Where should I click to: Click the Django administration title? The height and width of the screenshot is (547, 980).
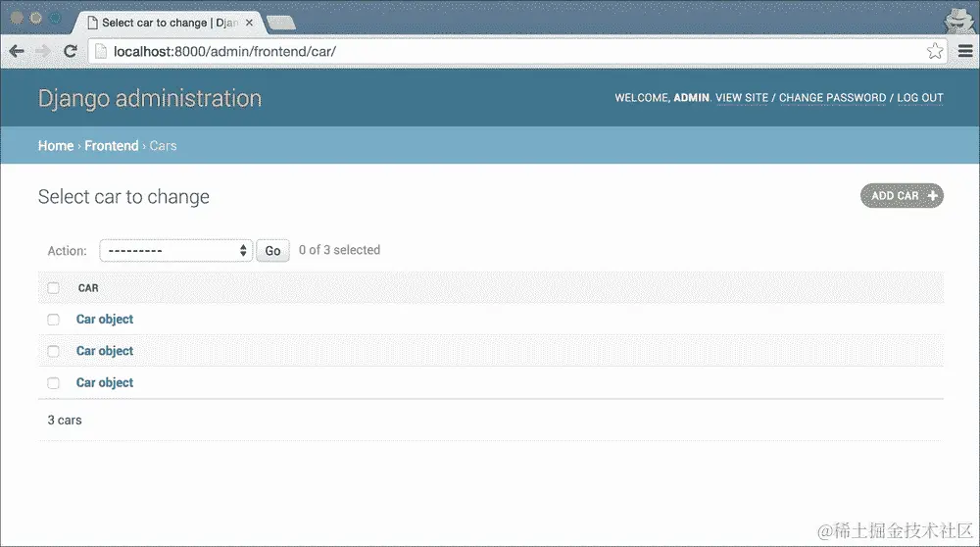click(x=150, y=99)
